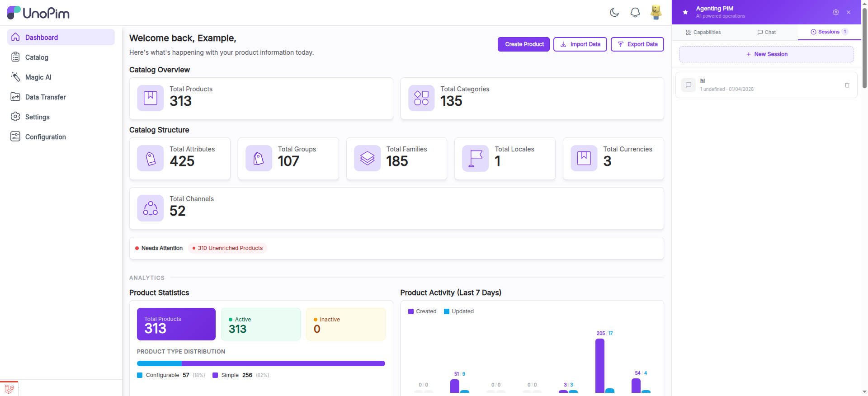The width and height of the screenshot is (868, 396).
Task: Start a New Session
Action: (766, 54)
